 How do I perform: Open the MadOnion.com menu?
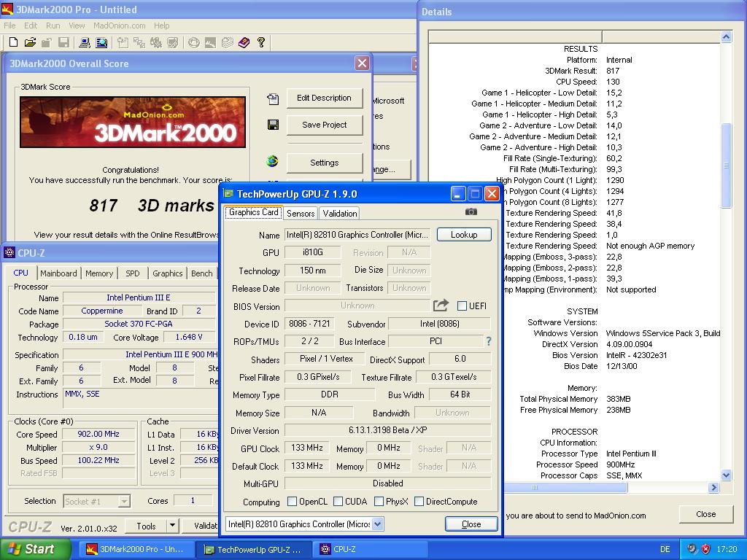click(119, 26)
